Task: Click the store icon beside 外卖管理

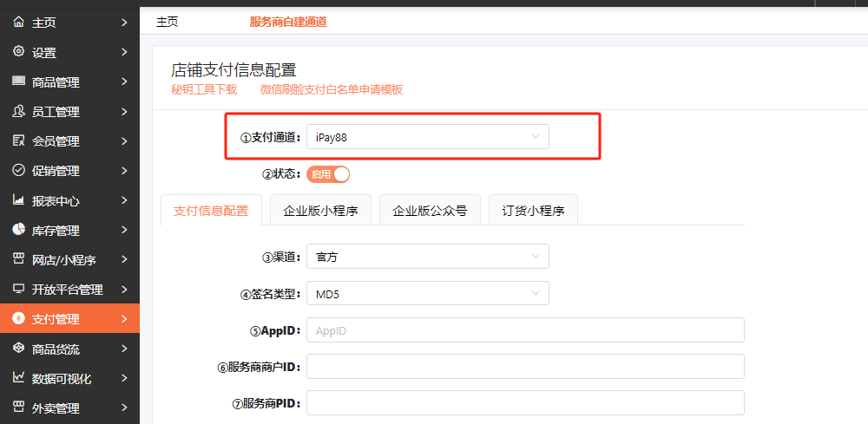Action: pyautogui.click(x=19, y=408)
